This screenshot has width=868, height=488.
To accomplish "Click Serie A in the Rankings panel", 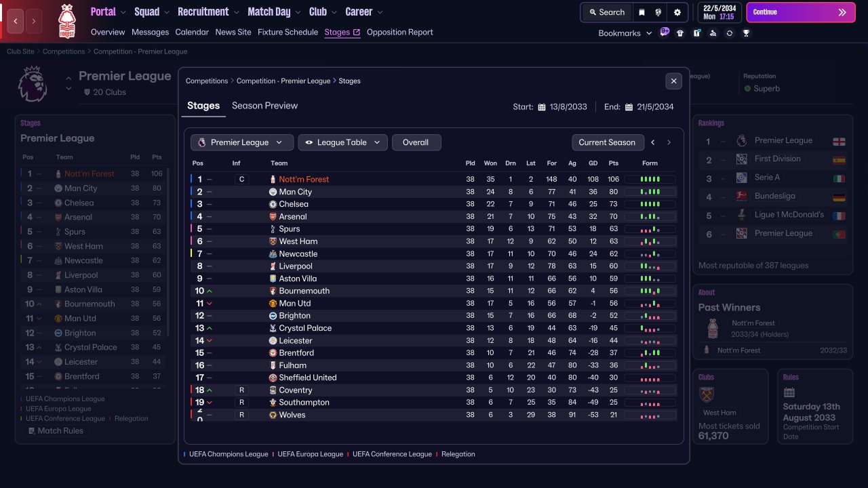I will click(x=767, y=178).
